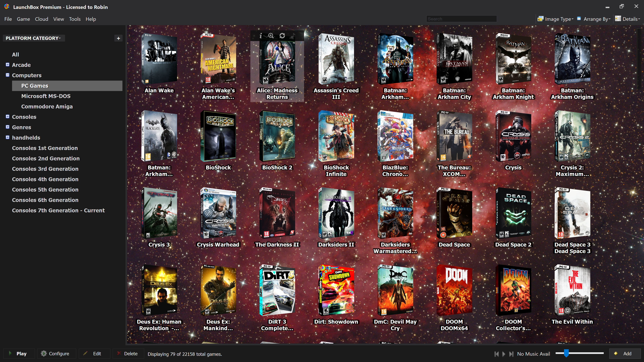
Task: Open the Platform Category dropdown
Action: point(34,38)
